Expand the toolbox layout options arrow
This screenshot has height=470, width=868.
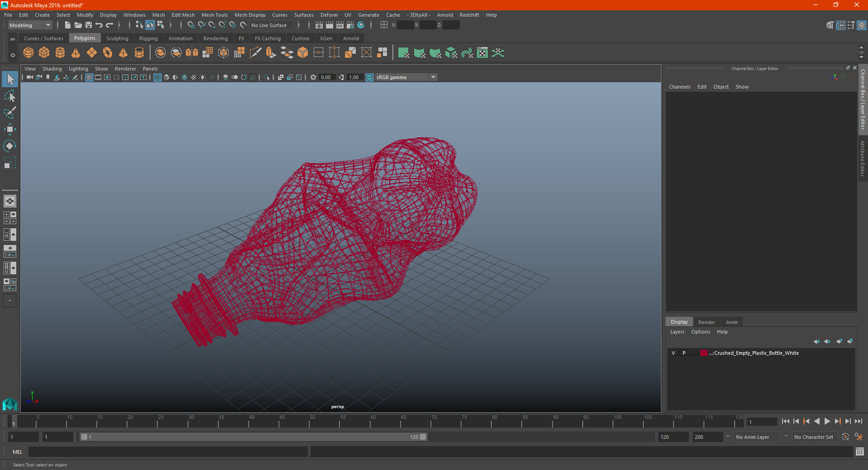[9, 301]
